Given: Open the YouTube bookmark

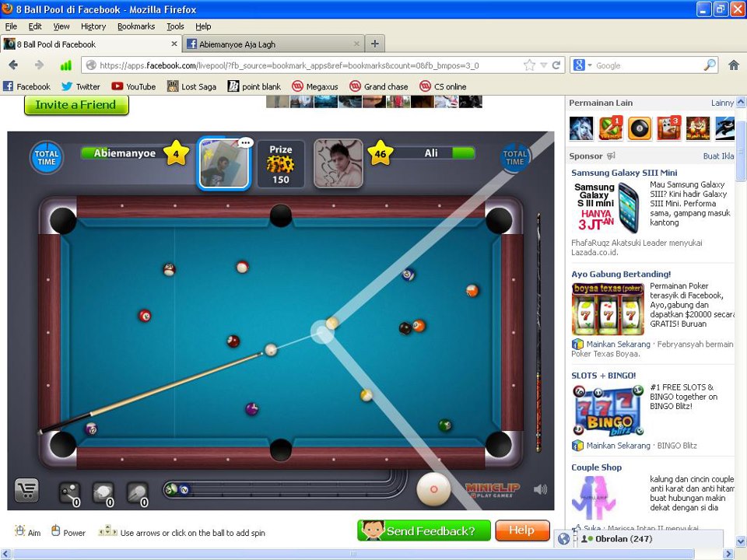Looking at the screenshot, I should click(134, 86).
